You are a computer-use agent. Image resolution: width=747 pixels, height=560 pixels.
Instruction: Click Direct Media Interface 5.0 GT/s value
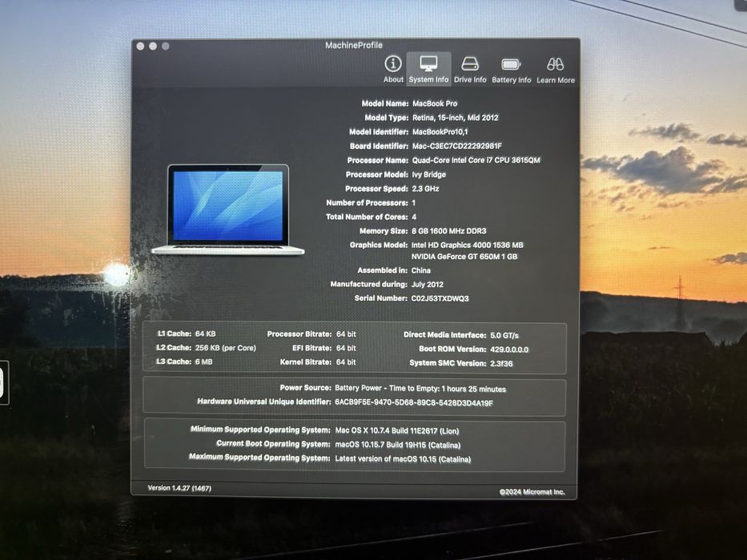504,335
